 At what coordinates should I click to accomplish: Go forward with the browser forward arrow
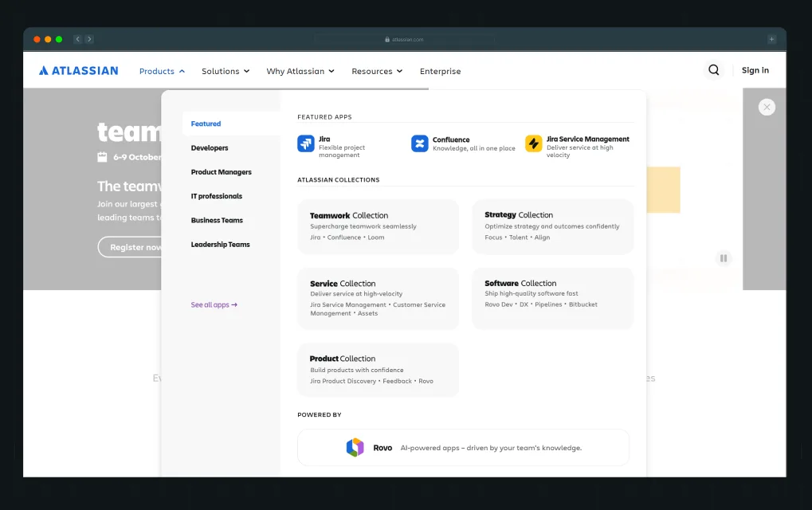click(89, 39)
